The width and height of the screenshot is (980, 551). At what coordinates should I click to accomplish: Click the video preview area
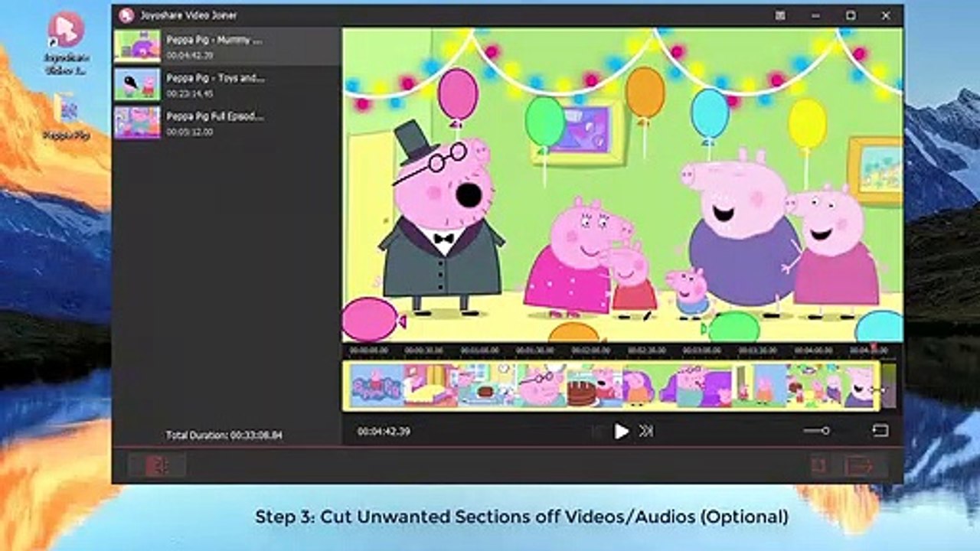(622, 184)
